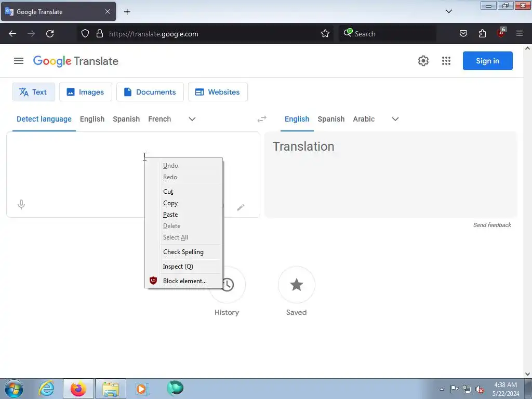The width and height of the screenshot is (532, 399).
Task: Click the microphone voice input icon
Action: tap(21, 204)
